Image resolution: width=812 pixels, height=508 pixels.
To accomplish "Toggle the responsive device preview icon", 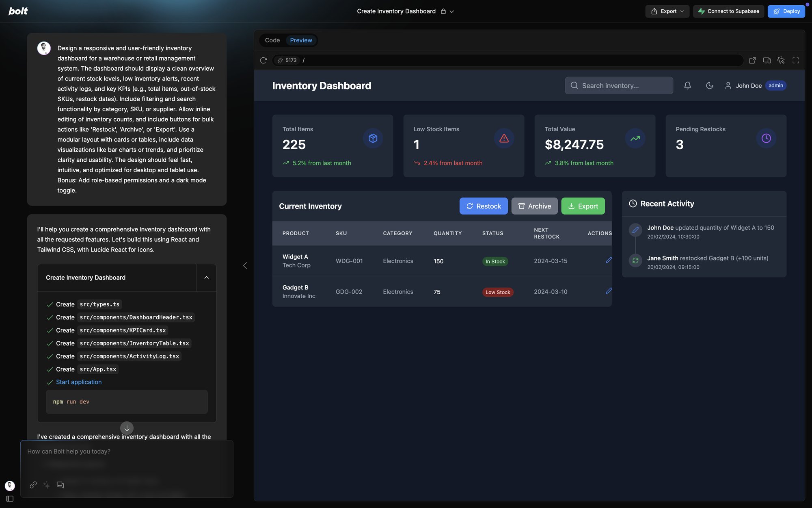I will click(x=767, y=60).
